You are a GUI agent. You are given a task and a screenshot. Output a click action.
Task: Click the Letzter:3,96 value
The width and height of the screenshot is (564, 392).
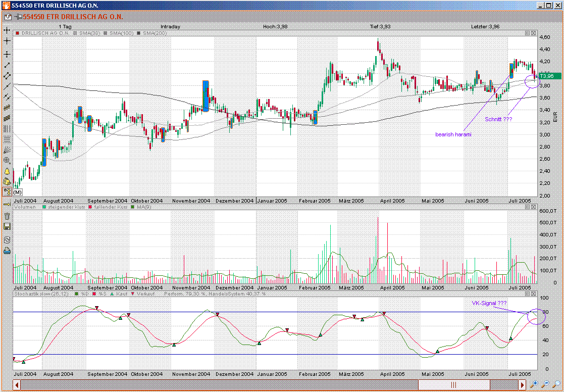pyautogui.click(x=485, y=27)
